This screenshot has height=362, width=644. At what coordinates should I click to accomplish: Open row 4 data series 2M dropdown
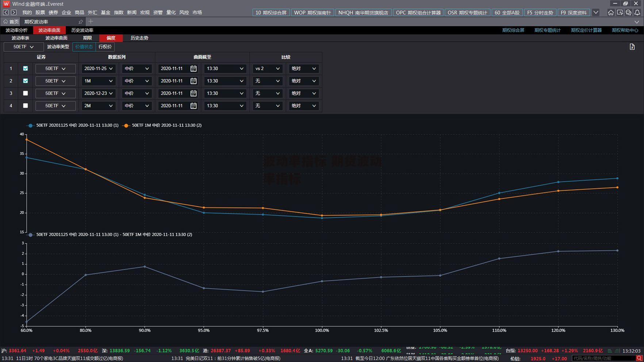click(99, 106)
